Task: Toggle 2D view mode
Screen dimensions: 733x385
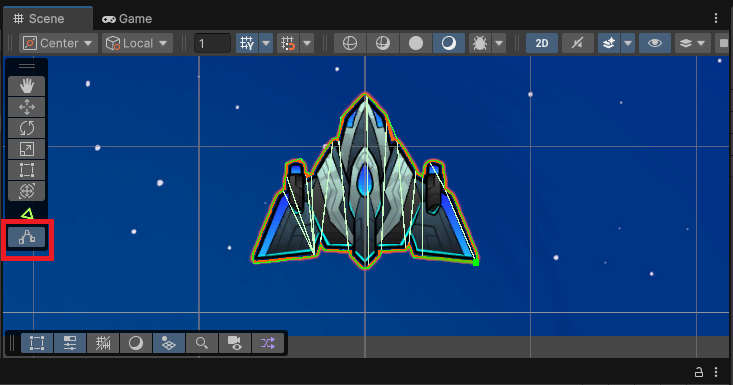Action: coord(542,43)
